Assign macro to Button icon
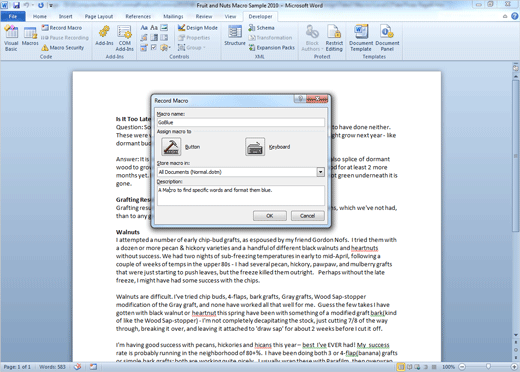 (x=171, y=147)
